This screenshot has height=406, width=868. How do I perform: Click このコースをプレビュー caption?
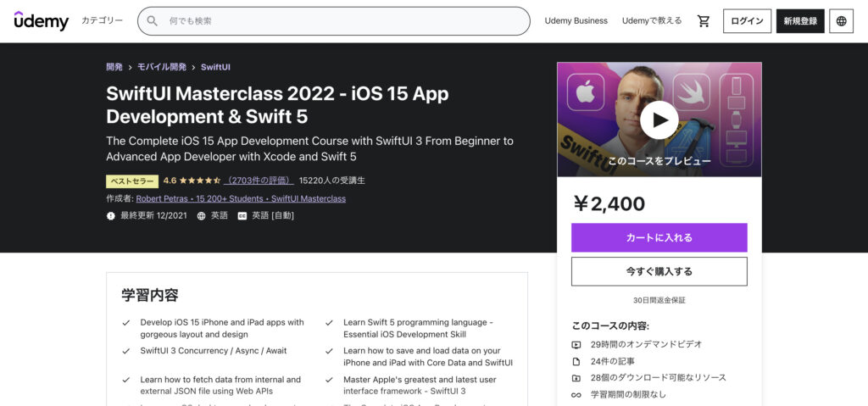(x=659, y=161)
